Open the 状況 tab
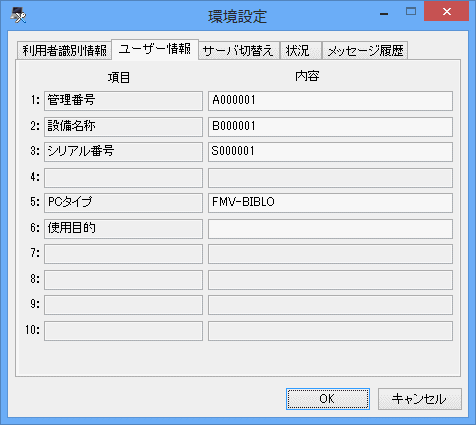The width and height of the screenshot is (476, 425). [x=301, y=51]
